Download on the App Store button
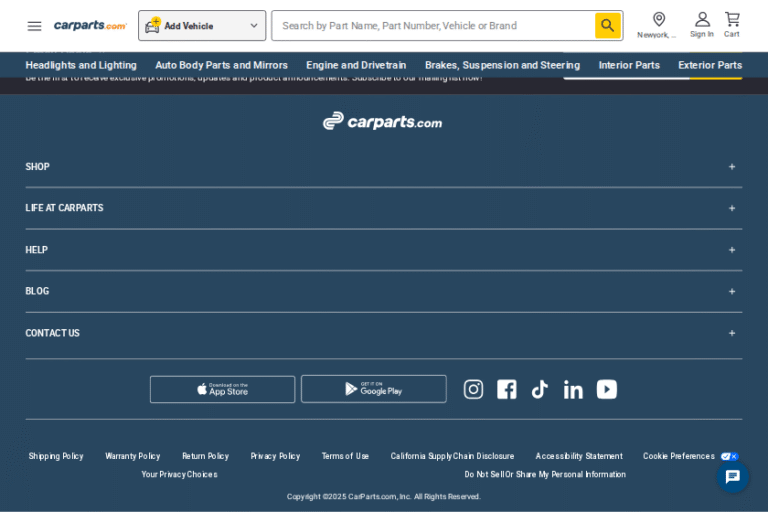Image resolution: width=768 pixels, height=512 pixels. click(222, 389)
